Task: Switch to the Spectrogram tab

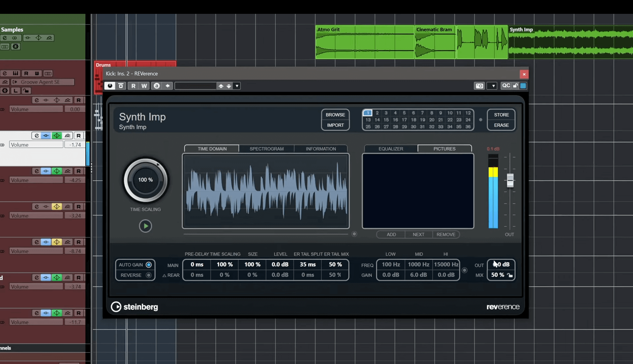Action: coord(266,149)
